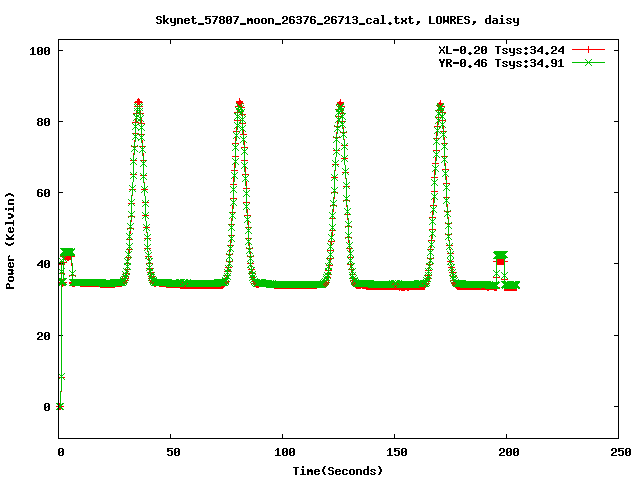
Task: Click the 100 tick label on x-axis
Action: [284, 452]
